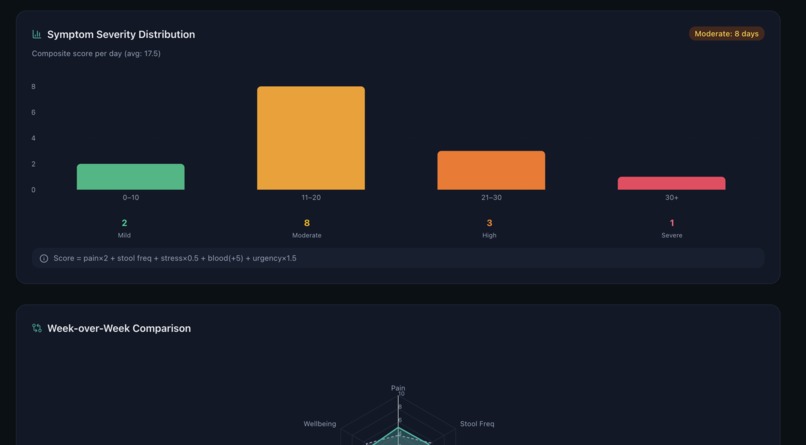Click the 'Week-over-Week Comparison' heading

click(x=119, y=328)
